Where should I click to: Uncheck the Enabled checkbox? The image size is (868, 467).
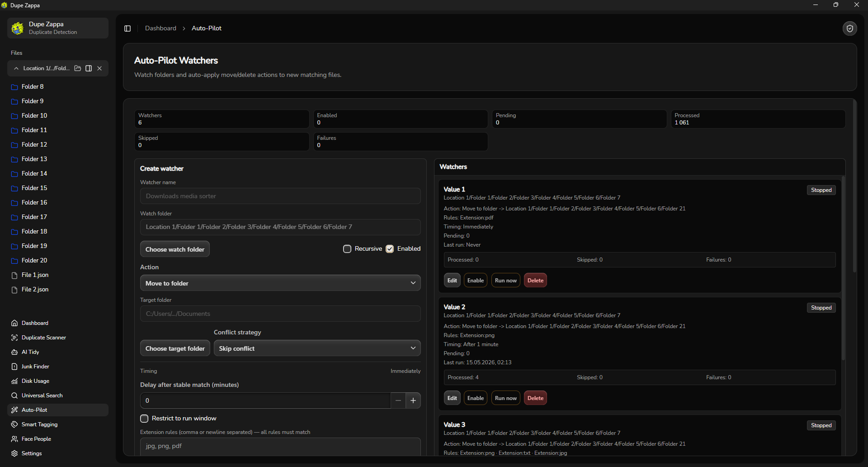coord(390,249)
